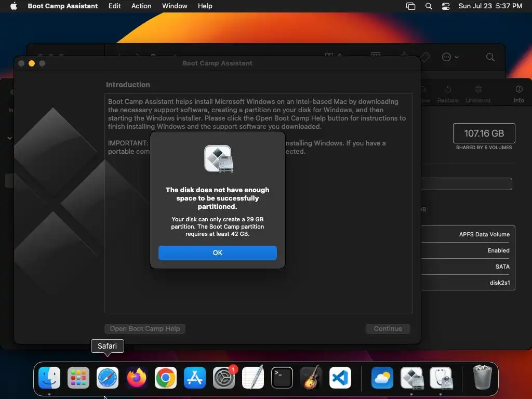Viewport: 532px width, 399px height.
Task: Open the Trash from the Dock
Action: pyautogui.click(x=482, y=378)
